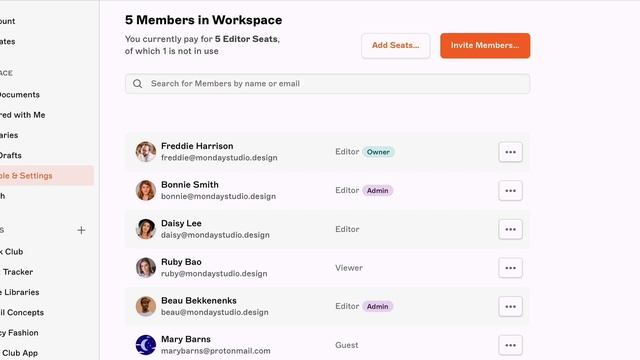640x360 pixels.
Task: Click the plus icon in sidebar
Action: [x=81, y=230]
